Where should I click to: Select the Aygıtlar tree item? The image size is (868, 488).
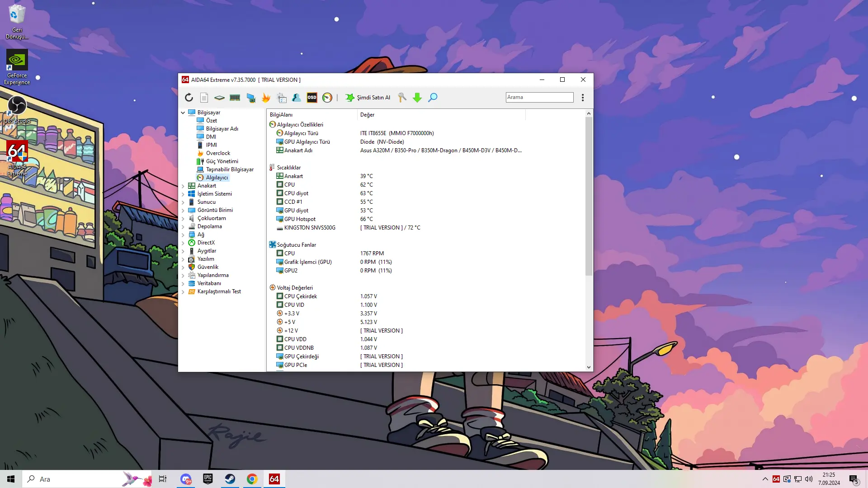point(207,251)
